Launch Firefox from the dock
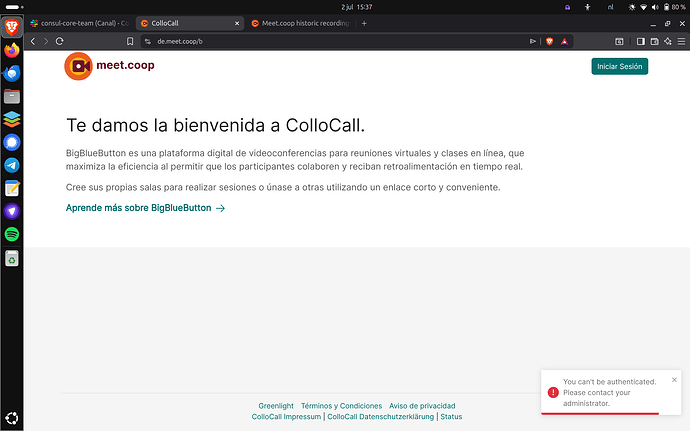Viewport: 690px width, 431px height. tap(12, 50)
